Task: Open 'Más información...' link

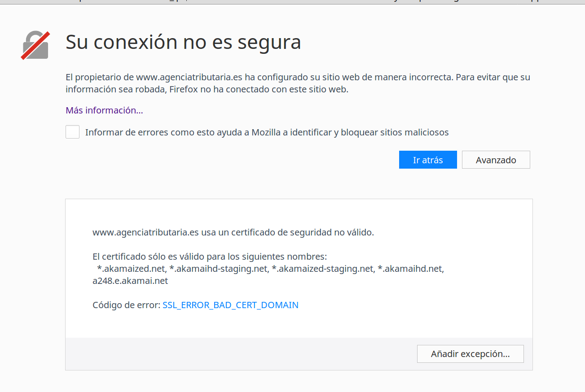Action: tap(104, 110)
